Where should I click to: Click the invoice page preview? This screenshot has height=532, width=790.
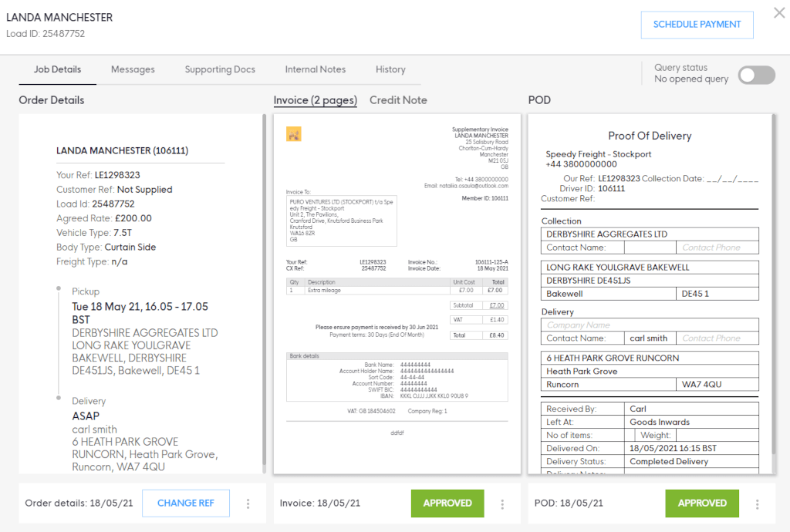coord(397,294)
